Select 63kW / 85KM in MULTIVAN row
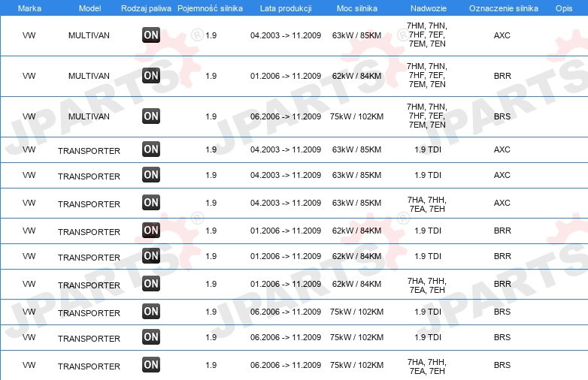This screenshot has height=380, width=588. (356, 35)
